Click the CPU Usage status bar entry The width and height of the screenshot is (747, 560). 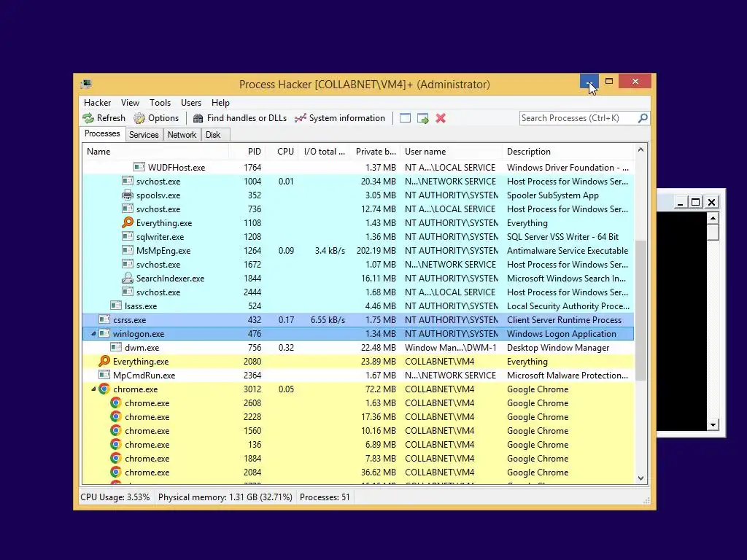[115, 497]
